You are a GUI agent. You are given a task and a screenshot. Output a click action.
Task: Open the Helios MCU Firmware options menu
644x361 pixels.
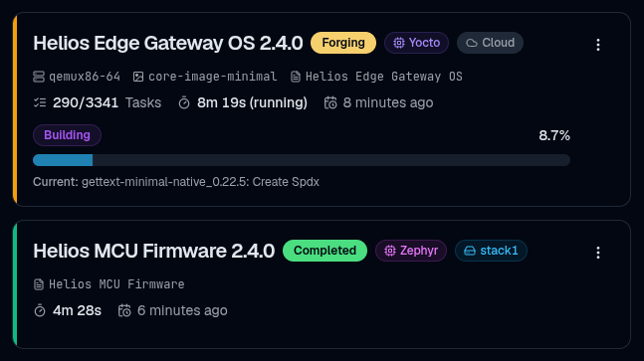click(598, 253)
